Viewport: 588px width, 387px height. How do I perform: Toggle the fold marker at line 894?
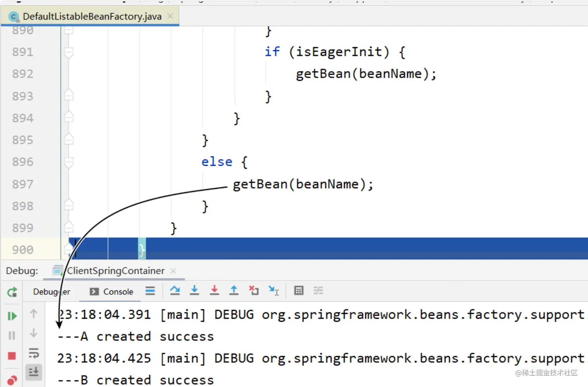click(x=69, y=117)
